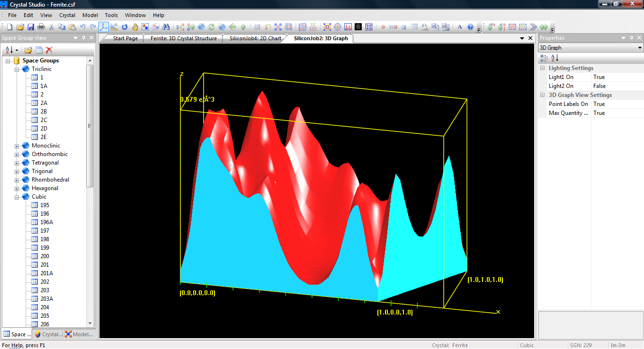Select the hand pan tool
Screen dimensions: 644x349
click(135, 27)
